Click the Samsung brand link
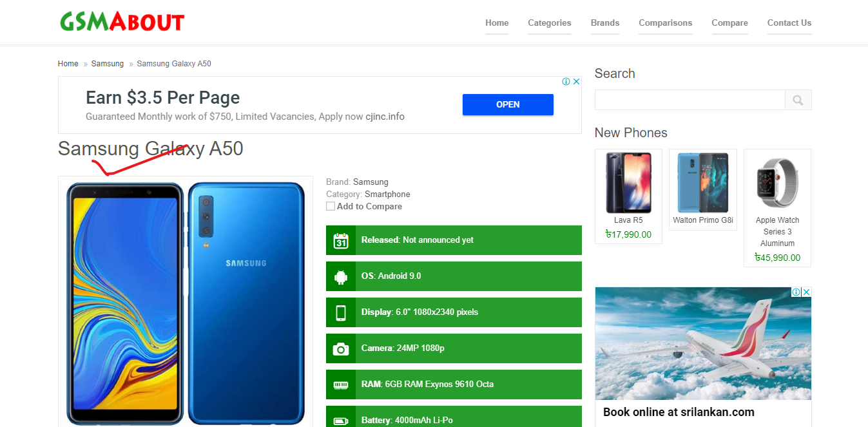Viewport: 868px width, 427px height. (371, 182)
